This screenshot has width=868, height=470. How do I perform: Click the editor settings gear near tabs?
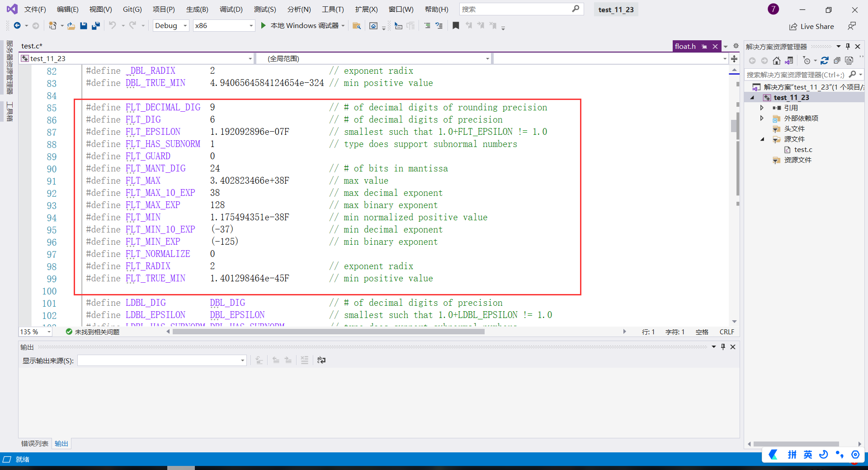736,46
